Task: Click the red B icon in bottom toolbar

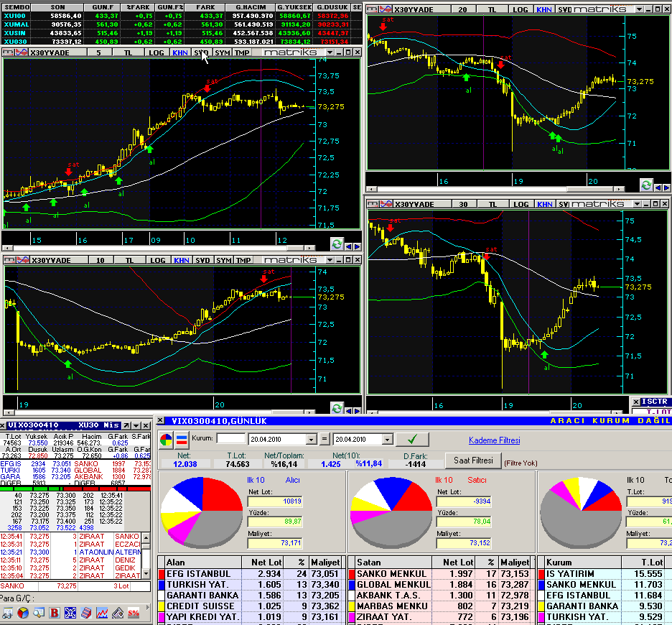Action: coord(55,613)
